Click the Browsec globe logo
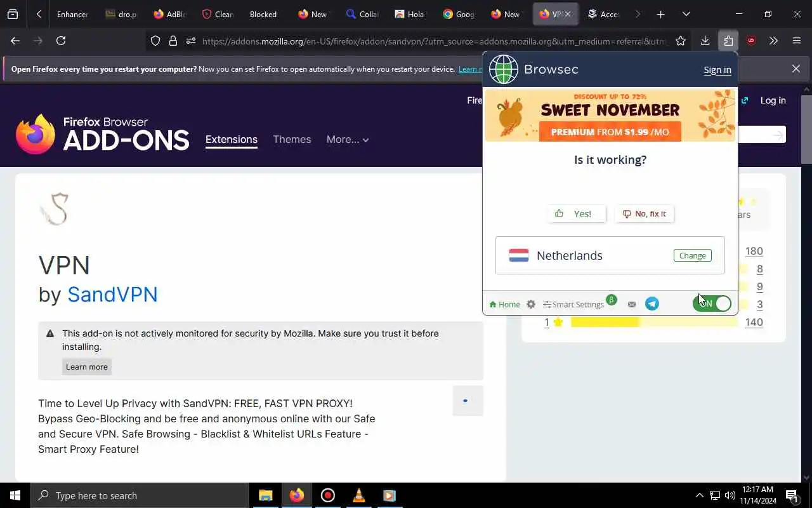Viewport: 812px width, 508px height. (x=504, y=69)
